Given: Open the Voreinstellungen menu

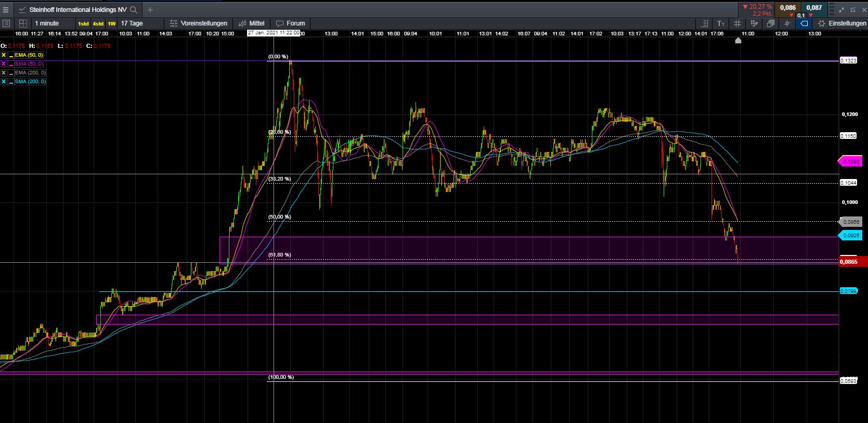Looking at the screenshot, I should (199, 23).
